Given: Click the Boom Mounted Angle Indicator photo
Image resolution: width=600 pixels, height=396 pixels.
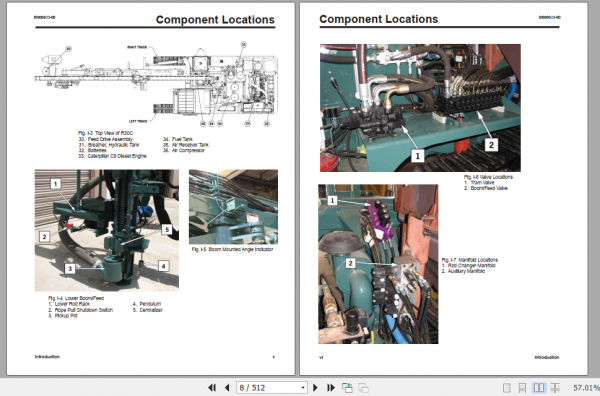Looking at the screenshot, I should pos(233,207).
